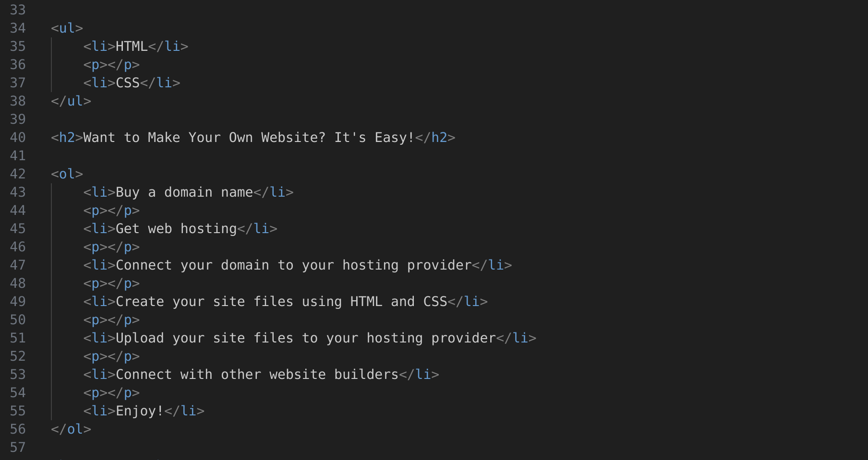Click 'Create your site files using HTML and CSS'

coord(281,301)
